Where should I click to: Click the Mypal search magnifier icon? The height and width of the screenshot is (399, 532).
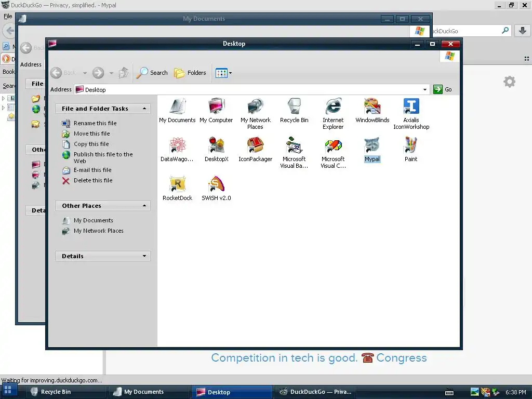pos(505,31)
